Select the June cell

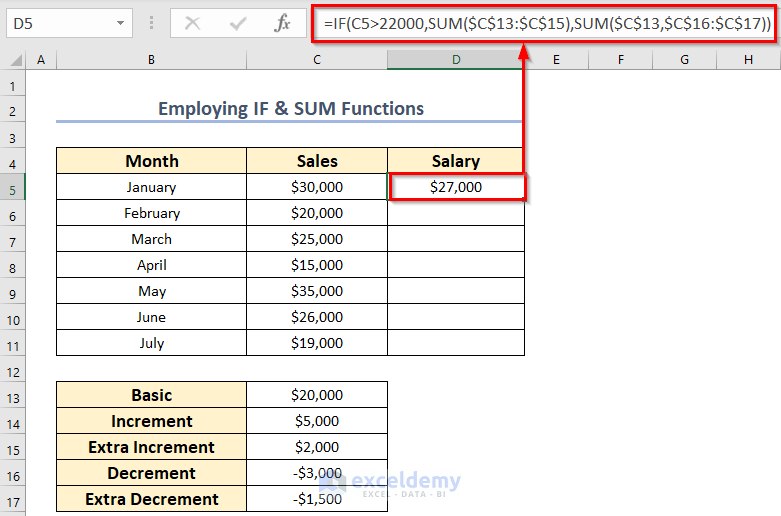[151, 317]
